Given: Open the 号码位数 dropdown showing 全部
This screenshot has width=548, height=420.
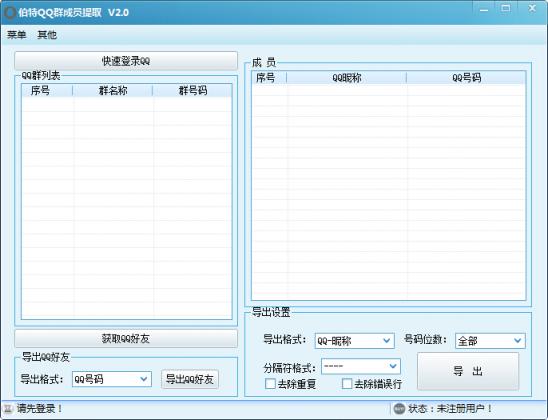Looking at the screenshot, I should click(490, 341).
